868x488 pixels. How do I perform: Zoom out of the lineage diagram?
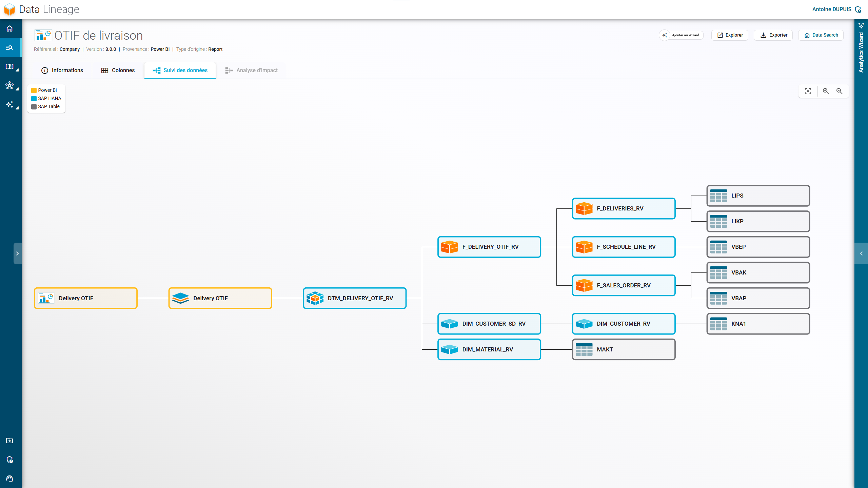(x=840, y=91)
